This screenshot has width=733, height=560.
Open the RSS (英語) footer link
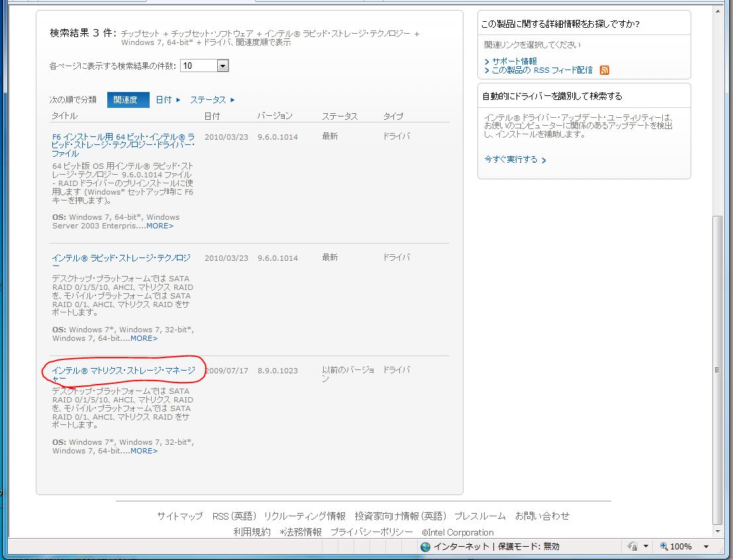tap(234, 516)
